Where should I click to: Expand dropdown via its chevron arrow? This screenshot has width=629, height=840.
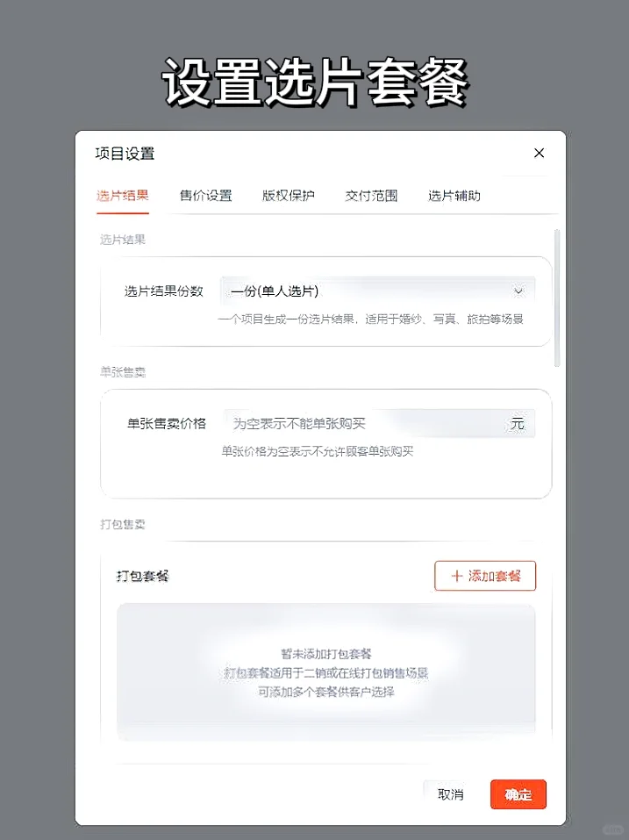click(518, 291)
